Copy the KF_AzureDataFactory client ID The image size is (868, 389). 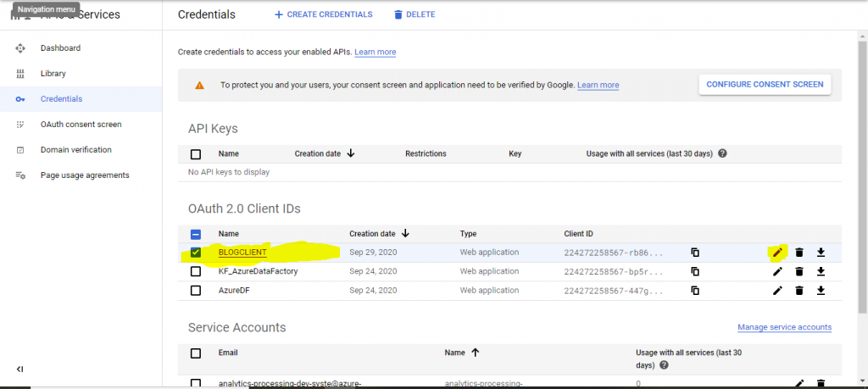click(x=695, y=272)
